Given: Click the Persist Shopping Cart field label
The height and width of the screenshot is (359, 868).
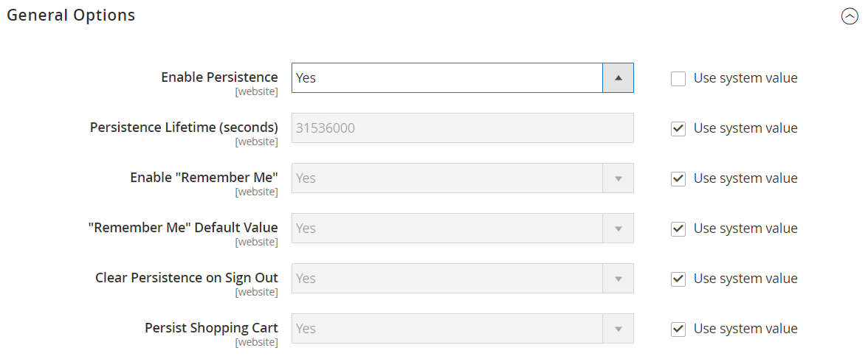Looking at the screenshot, I should (x=211, y=328).
